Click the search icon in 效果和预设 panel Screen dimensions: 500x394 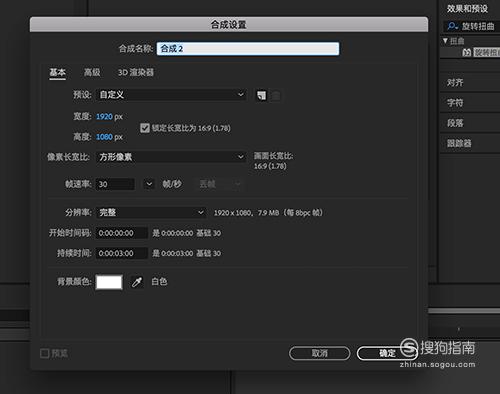click(x=453, y=26)
